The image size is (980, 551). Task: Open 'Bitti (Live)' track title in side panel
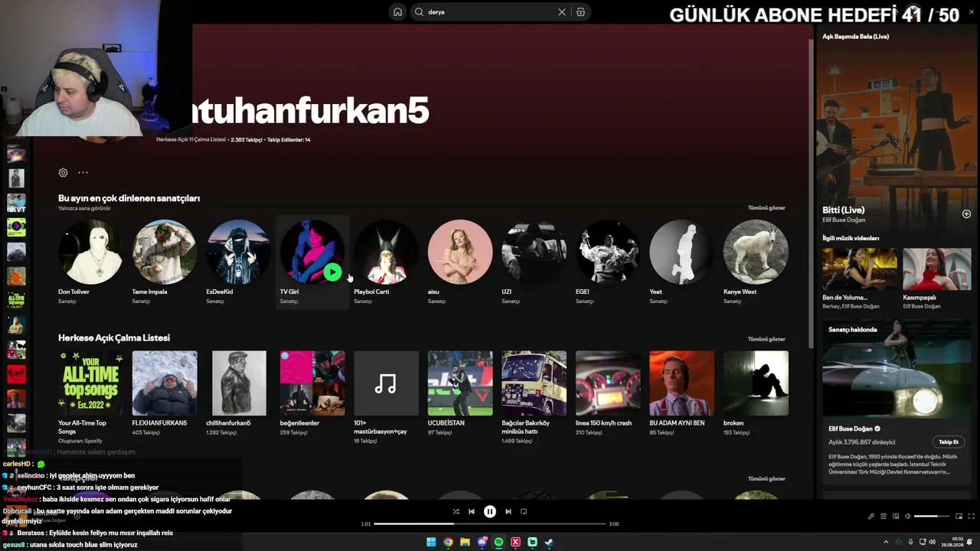[x=844, y=210]
